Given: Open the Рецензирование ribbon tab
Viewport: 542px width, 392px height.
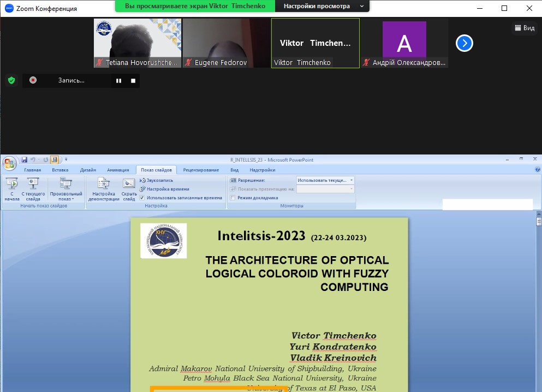Looking at the screenshot, I should pyautogui.click(x=200, y=170).
